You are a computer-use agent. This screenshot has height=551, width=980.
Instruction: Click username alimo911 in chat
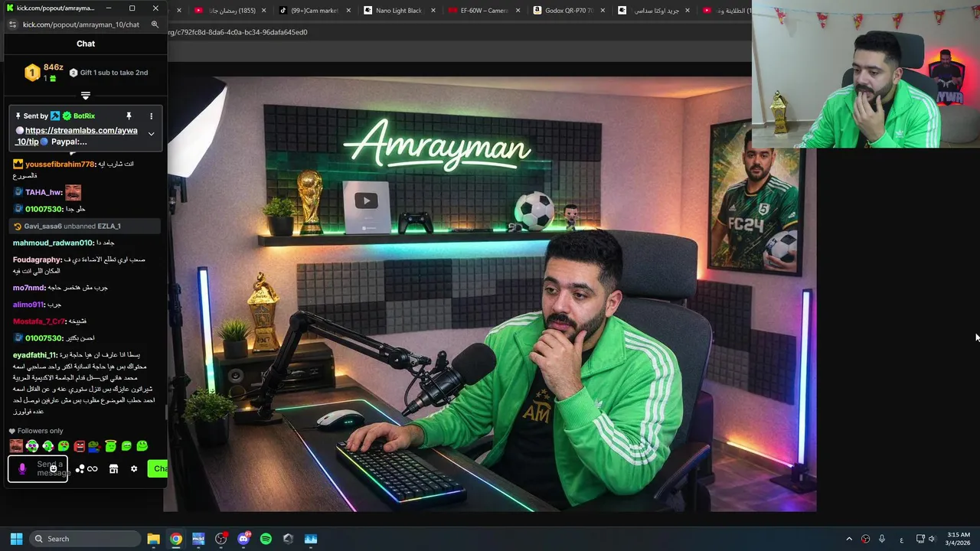pyautogui.click(x=28, y=305)
